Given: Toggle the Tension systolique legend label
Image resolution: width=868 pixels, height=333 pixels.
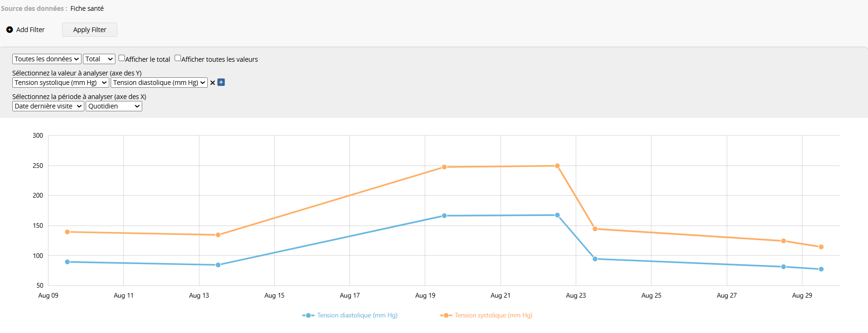Looking at the screenshot, I should tap(493, 316).
